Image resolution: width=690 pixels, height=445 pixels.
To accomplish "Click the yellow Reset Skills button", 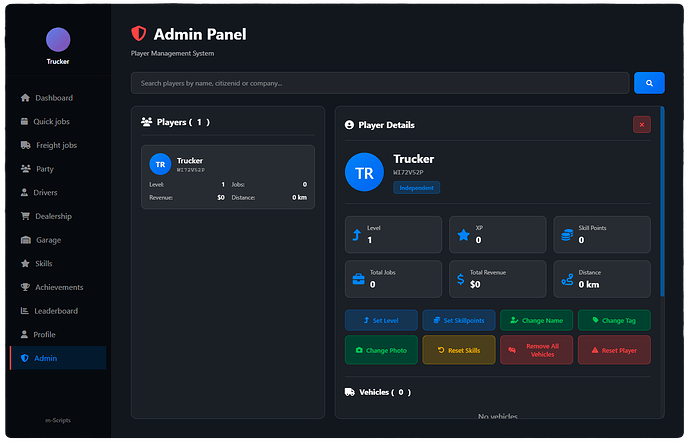I will click(459, 350).
